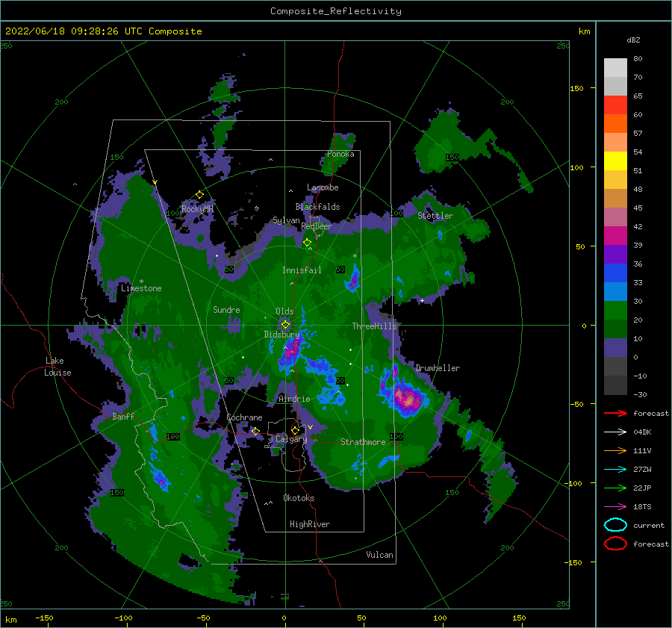
Task: Click the asterisk marker above Limestone
Action: click(141, 282)
